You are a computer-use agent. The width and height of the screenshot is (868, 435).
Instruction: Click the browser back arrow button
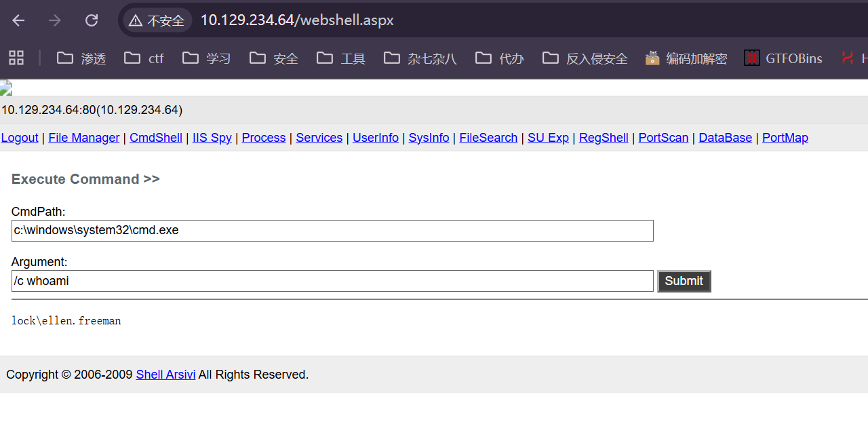[x=18, y=20]
